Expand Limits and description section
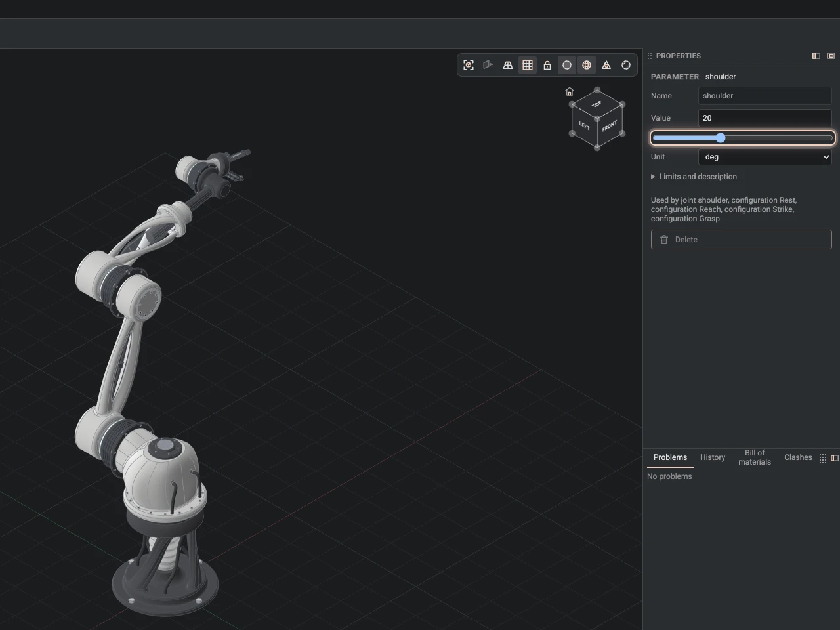Viewport: 840px width, 630px height. 694,177
